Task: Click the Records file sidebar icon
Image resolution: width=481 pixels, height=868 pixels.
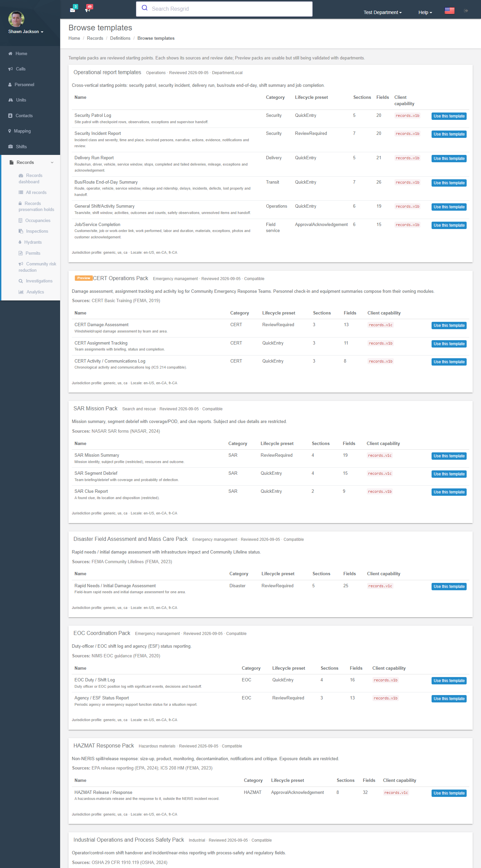Action: coord(12,162)
